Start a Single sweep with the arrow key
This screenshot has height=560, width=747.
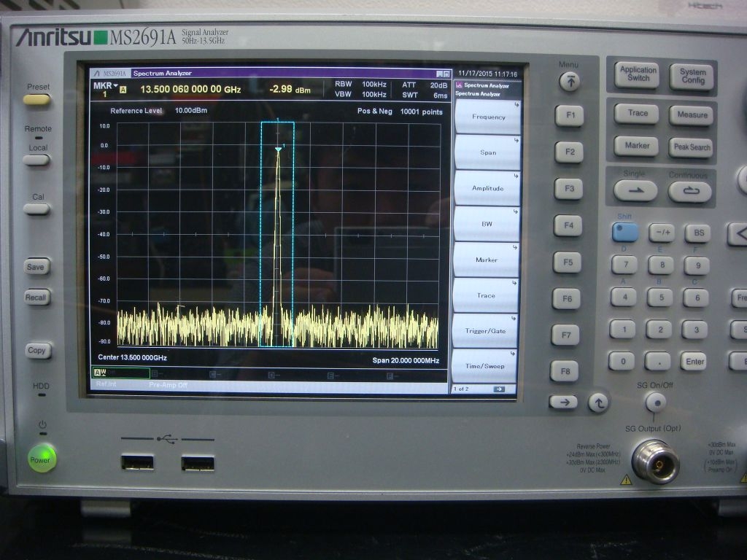[x=635, y=190]
